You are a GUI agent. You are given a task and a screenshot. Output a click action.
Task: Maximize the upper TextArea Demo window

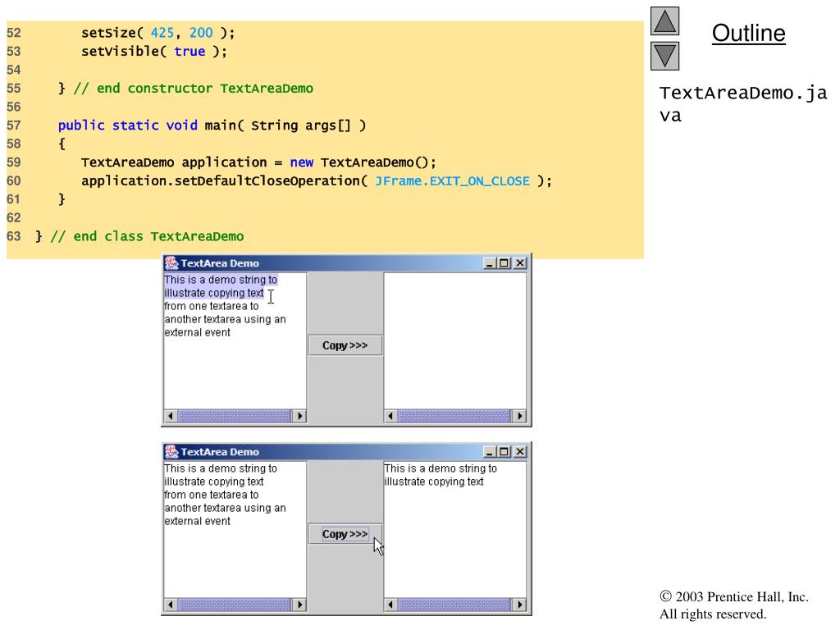[x=504, y=263]
